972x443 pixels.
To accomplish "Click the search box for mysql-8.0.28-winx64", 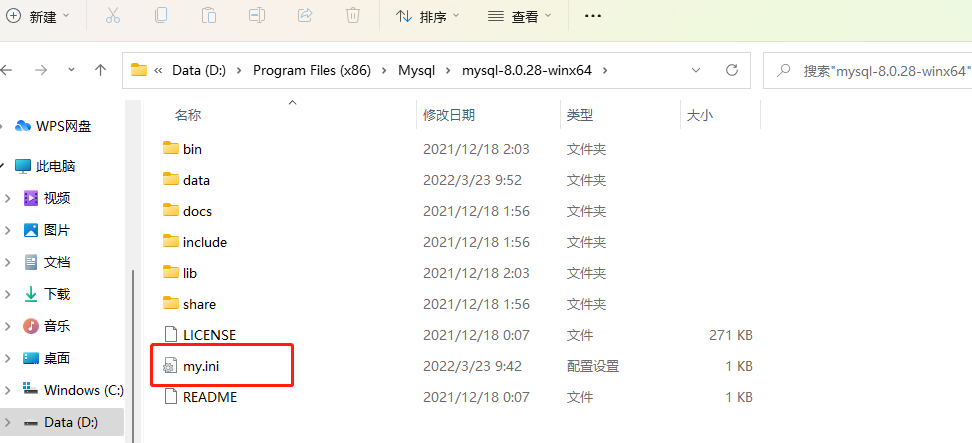I will coord(868,71).
